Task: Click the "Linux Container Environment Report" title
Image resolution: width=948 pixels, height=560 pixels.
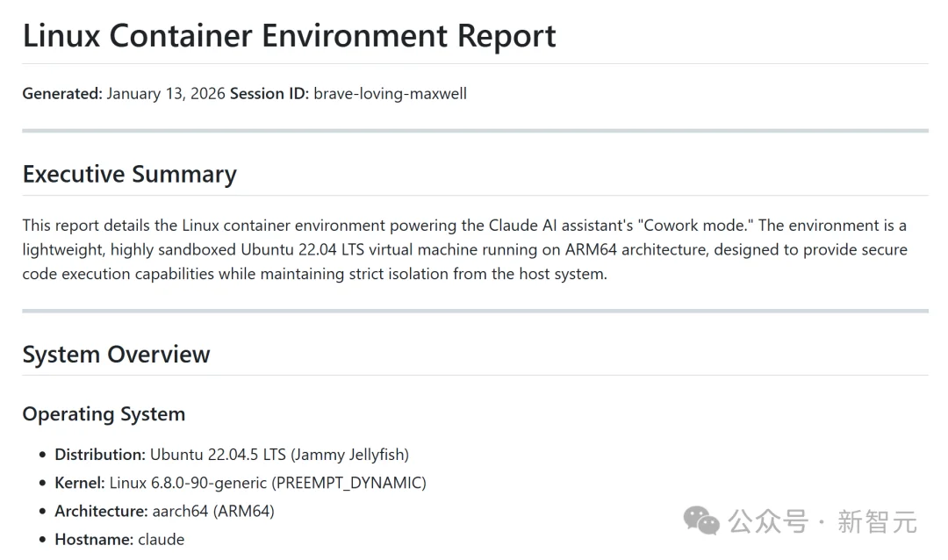Action: click(x=289, y=36)
